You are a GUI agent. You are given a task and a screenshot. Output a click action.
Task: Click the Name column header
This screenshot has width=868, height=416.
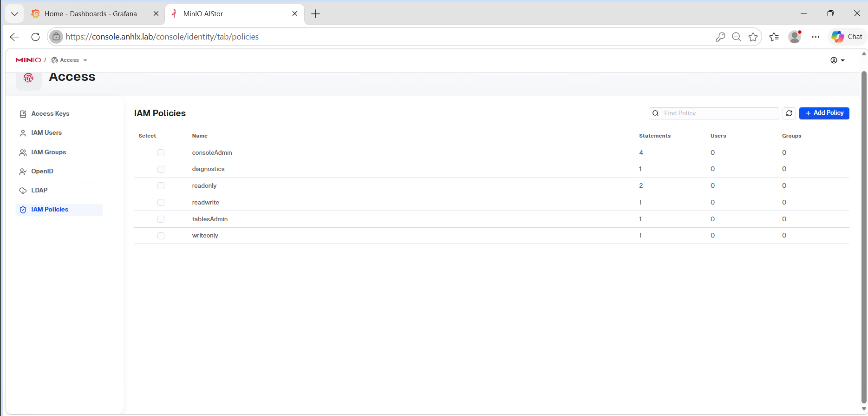[x=200, y=136]
